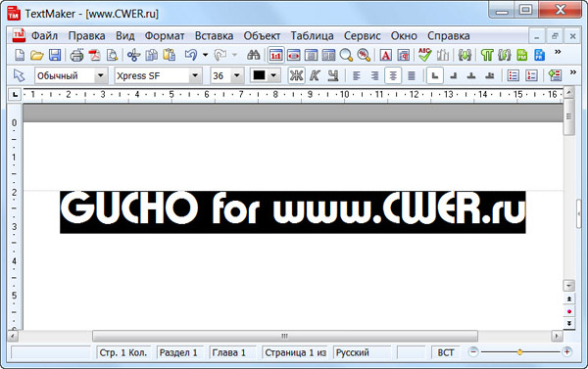Open print preview
The height and width of the screenshot is (369, 588).
(x=112, y=55)
